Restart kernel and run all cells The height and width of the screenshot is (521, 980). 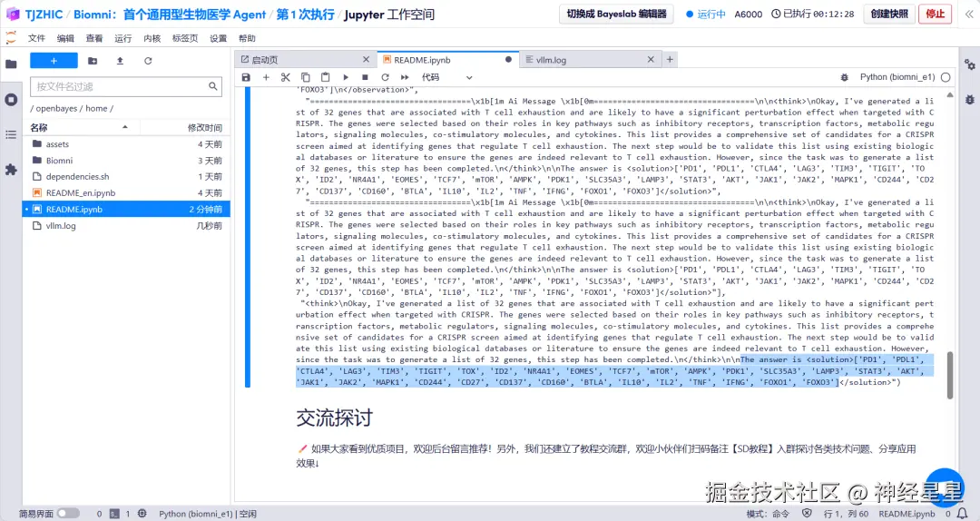405,77
